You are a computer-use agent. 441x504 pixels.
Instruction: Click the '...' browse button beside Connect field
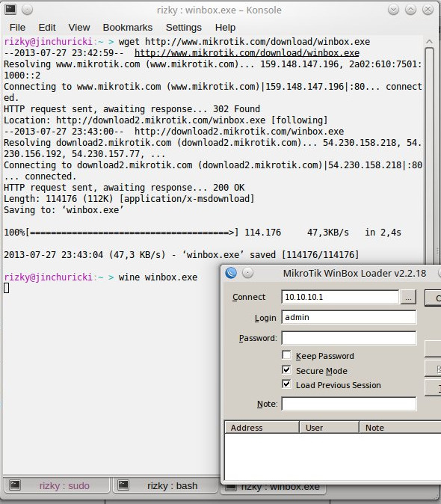[408, 297]
